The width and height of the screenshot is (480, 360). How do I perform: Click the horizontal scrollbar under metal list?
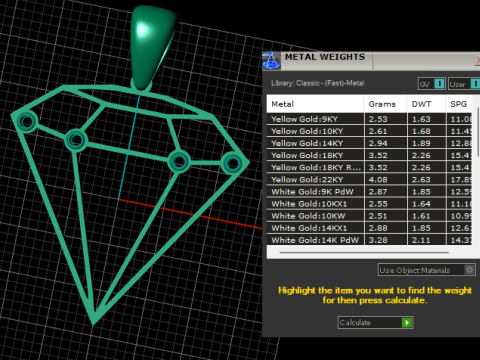click(x=364, y=253)
